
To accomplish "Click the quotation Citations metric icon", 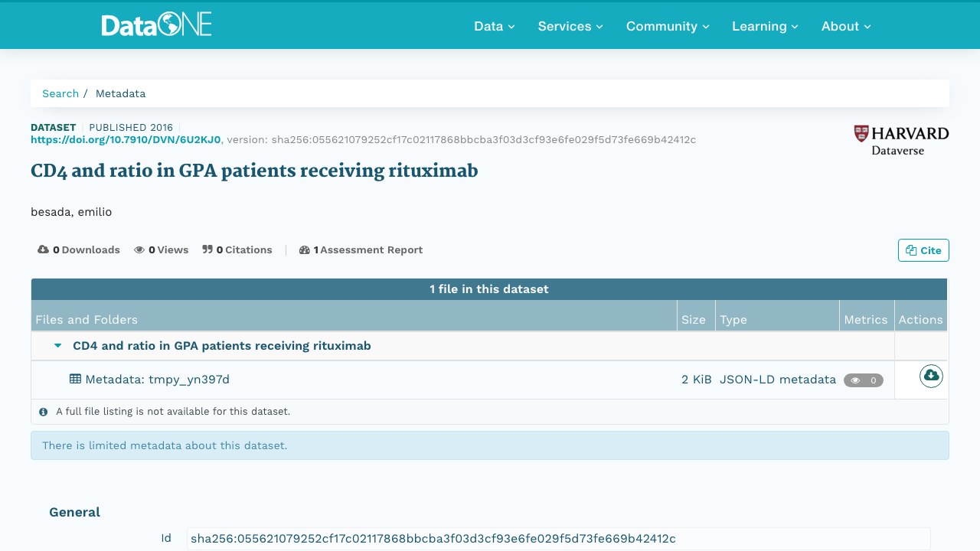I will 207,249.
